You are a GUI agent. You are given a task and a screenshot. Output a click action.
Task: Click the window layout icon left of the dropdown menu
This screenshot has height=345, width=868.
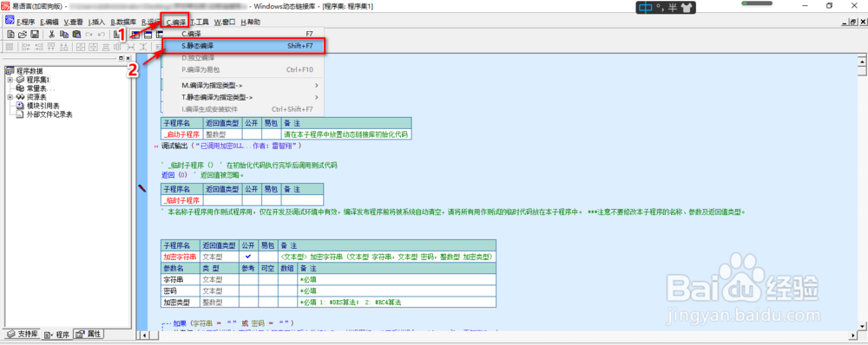(x=159, y=35)
